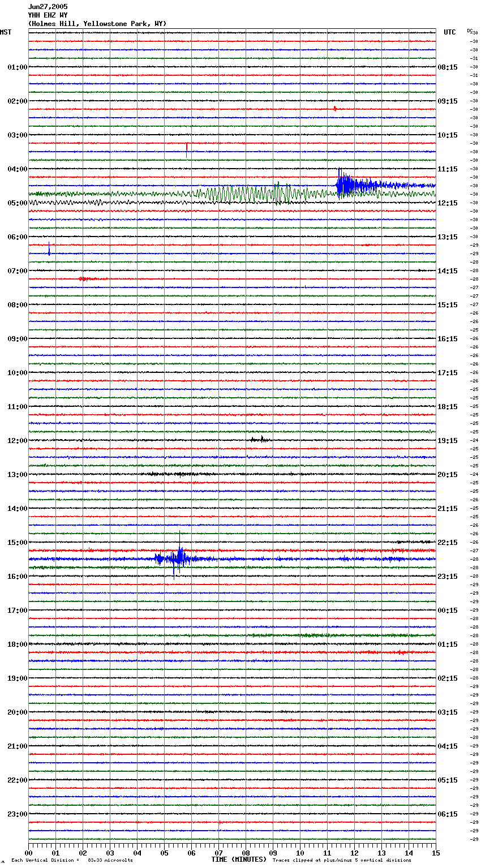Viewport: 481px width, 868px height.
Task: Click the 06:00 MST hour label
Action: (18, 237)
